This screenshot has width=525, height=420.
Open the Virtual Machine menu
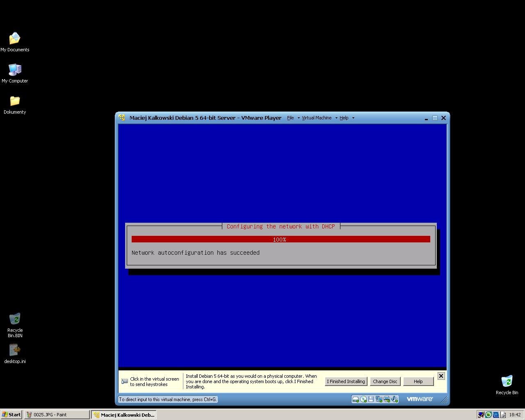click(317, 118)
